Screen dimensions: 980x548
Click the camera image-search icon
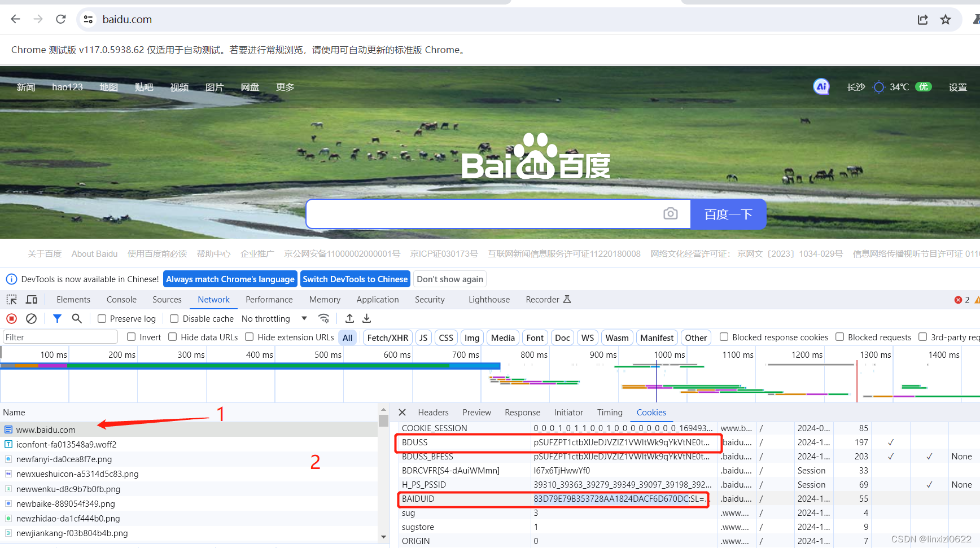pyautogui.click(x=671, y=213)
